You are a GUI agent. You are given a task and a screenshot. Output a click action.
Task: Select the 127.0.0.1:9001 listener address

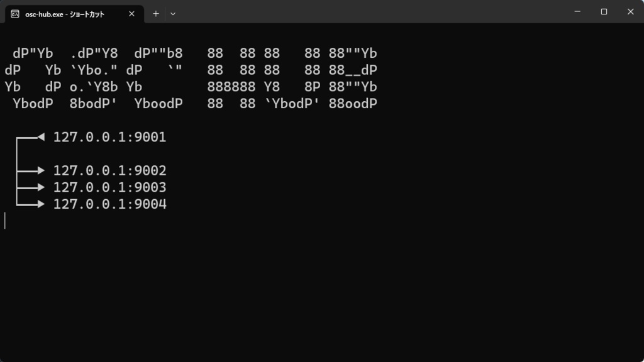[x=110, y=137]
